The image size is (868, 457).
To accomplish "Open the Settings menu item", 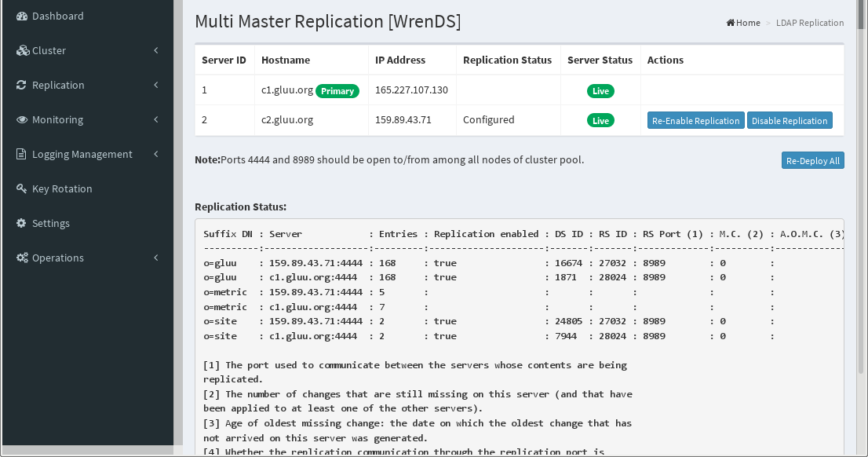I will pos(87,223).
